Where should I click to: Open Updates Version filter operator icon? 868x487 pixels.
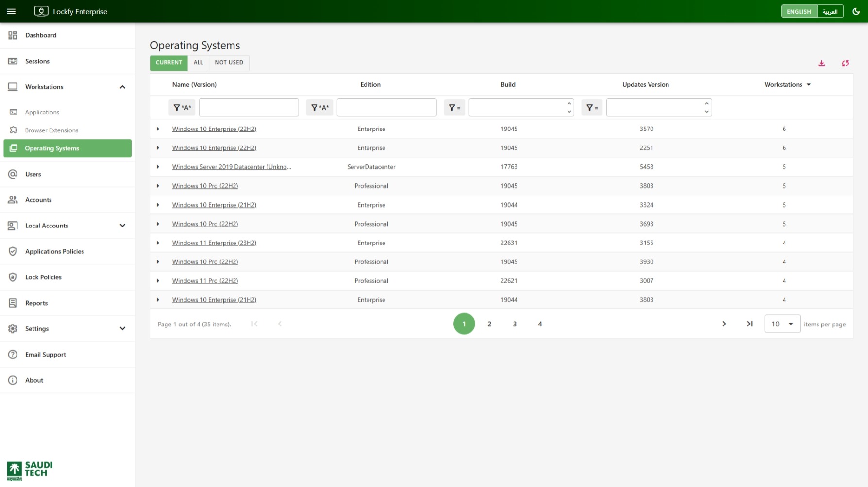[x=592, y=108]
